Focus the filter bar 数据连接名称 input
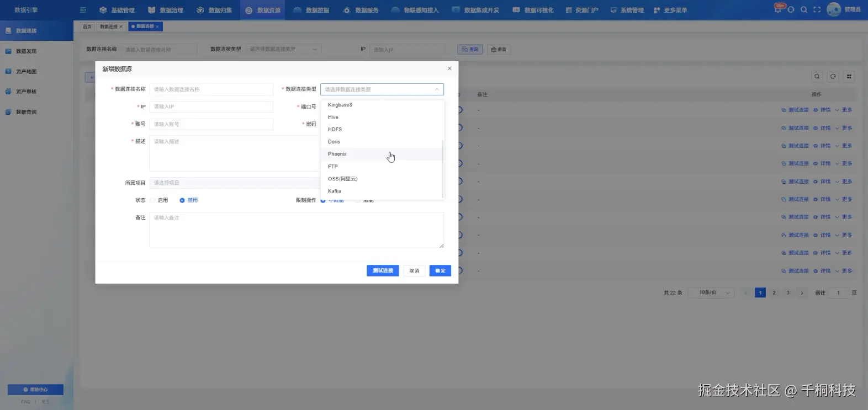The width and height of the screenshot is (868, 410). point(159,49)
